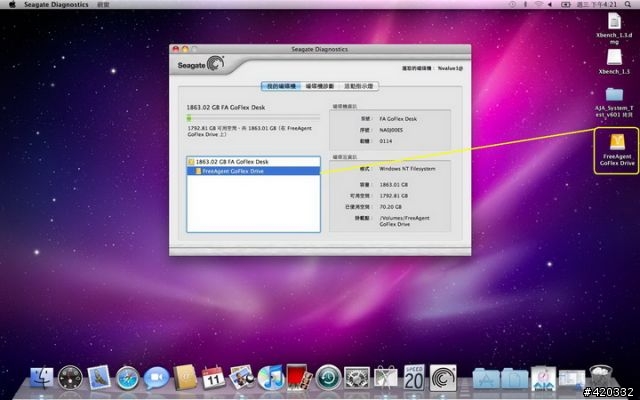
Task: Open the Applications folder stack in Dock
Action: (x=486, y=378)
